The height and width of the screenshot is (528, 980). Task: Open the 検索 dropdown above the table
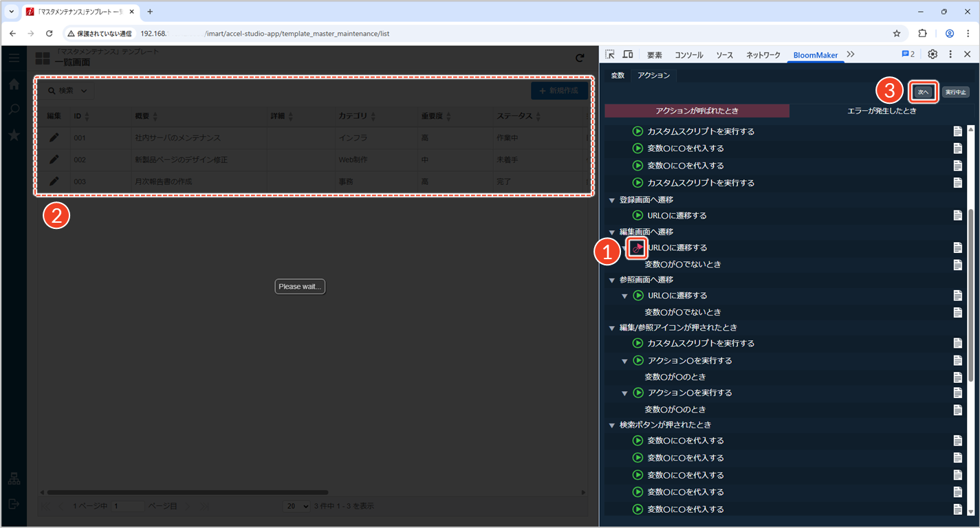[x=67, y=91]
